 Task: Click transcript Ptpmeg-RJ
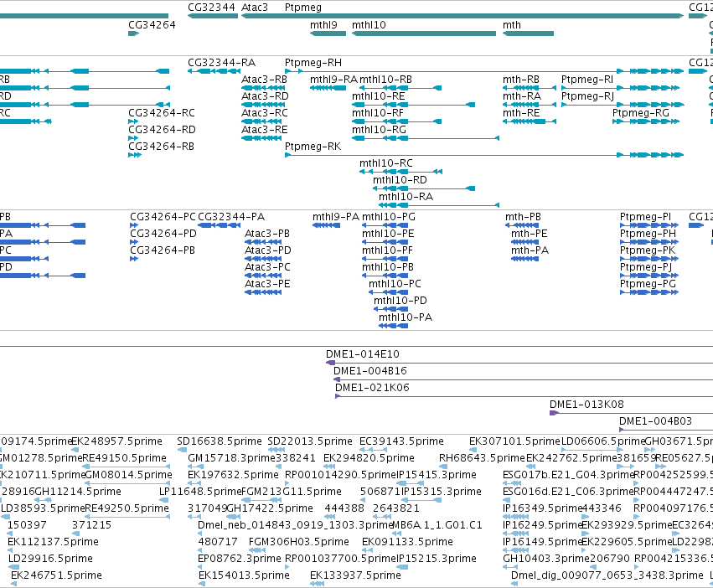tap(587, 96)
